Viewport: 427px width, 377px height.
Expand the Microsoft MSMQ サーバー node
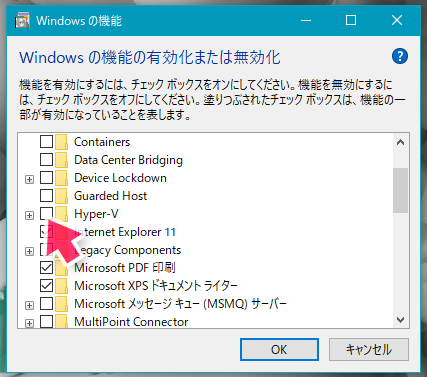pos(29,305)
